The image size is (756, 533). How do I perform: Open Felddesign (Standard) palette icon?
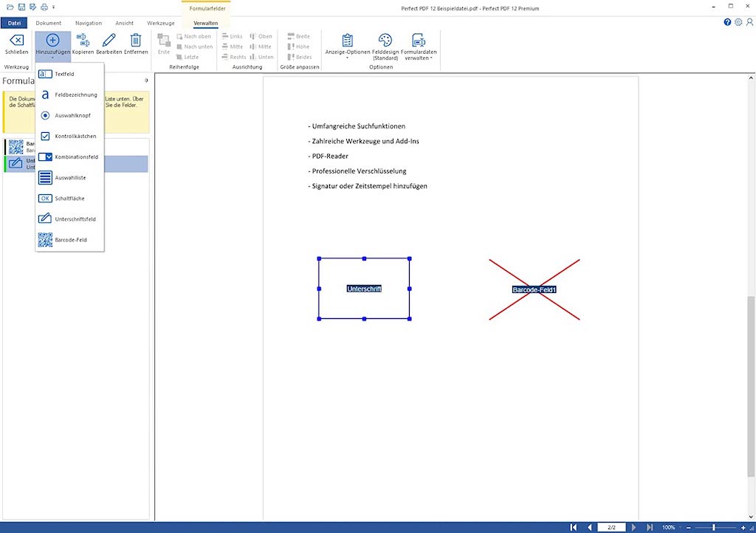click(x=385, y=41)
